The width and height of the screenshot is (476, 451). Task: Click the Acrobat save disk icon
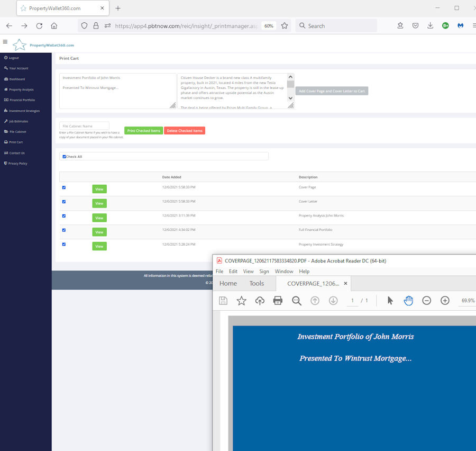[223, 301]
